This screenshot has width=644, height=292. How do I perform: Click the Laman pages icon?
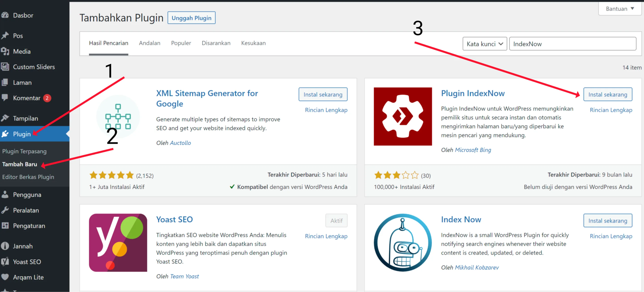point(5,82)
